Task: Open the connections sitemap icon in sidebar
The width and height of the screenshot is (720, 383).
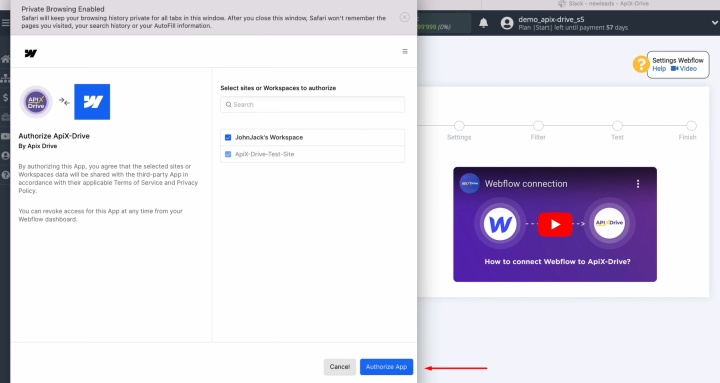Action: [5, 79]
